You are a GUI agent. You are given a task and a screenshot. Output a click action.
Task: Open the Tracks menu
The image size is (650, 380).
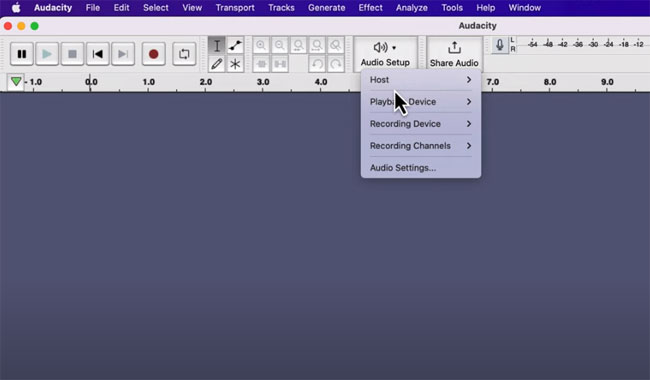281,8
